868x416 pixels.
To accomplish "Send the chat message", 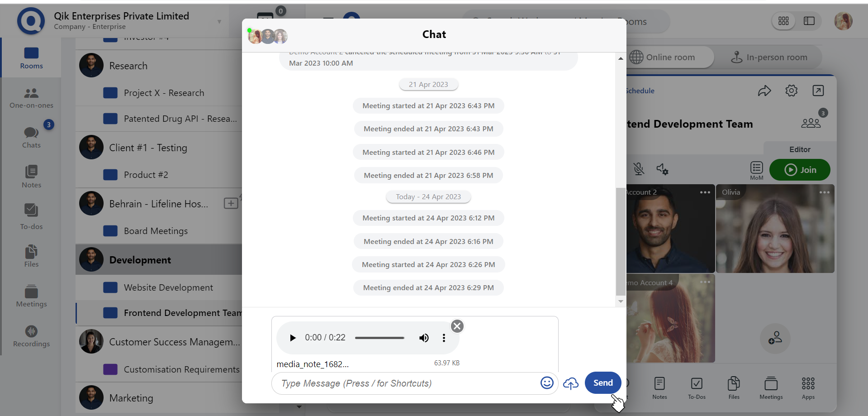I will 602,383.
